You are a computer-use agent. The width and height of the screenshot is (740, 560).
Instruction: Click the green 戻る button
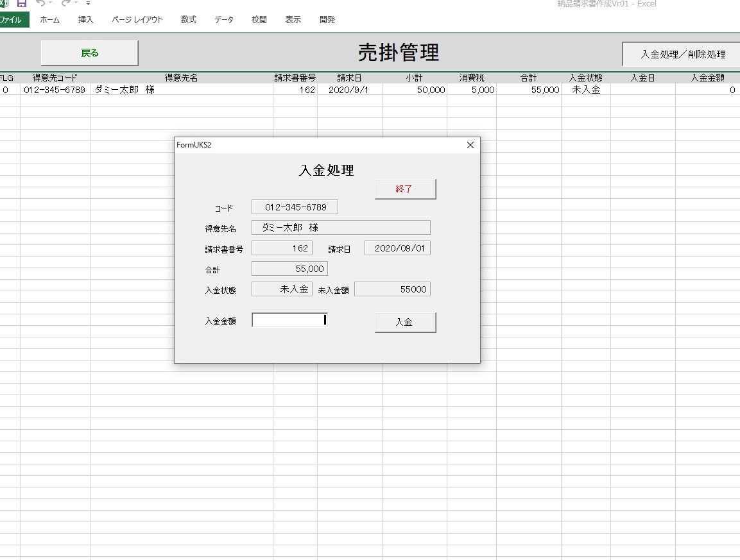(90, 53)
